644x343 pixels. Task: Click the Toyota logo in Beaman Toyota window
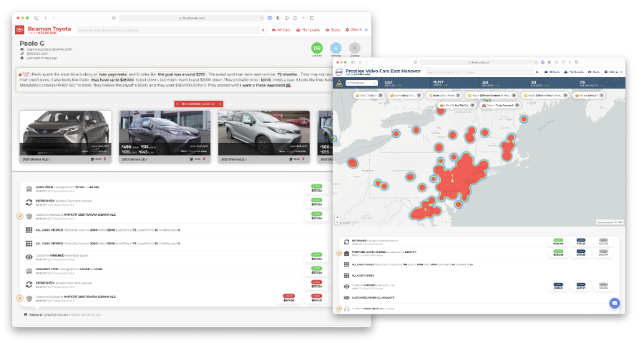click(x=20, y=30)
